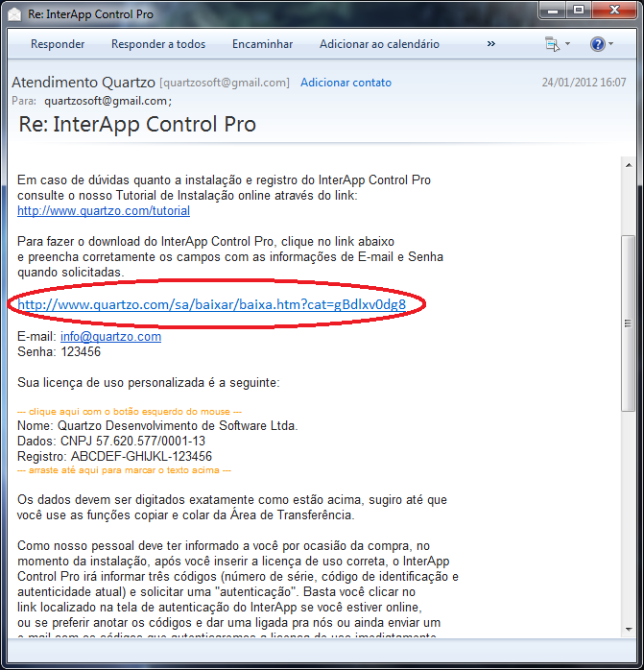
Task: Click the subject heading Re: InterApp Control Pro
Action: (137, 125)
